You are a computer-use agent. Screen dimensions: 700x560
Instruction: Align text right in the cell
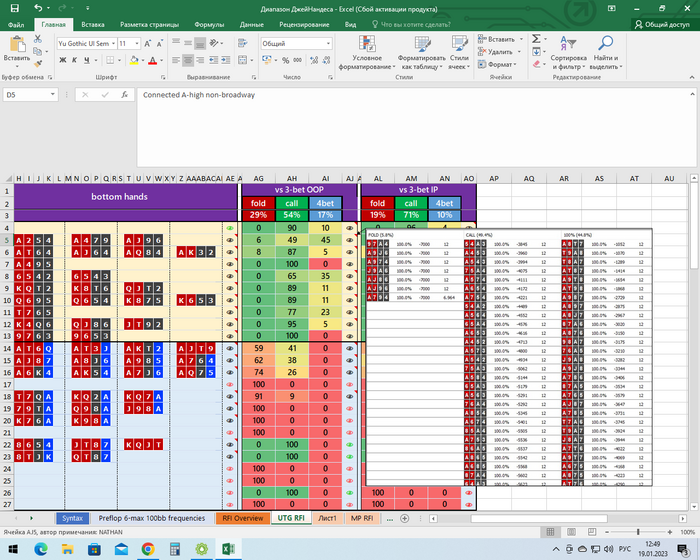[x=200, y=60]
